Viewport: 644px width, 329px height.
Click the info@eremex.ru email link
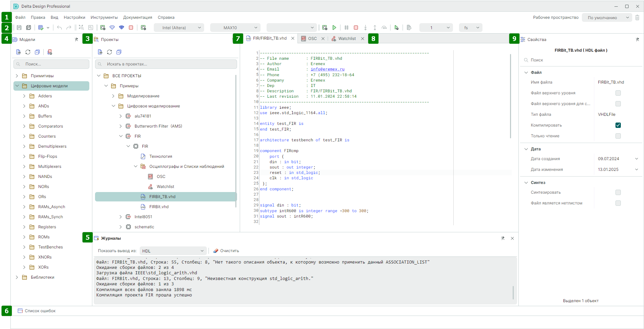coord(327,69)
